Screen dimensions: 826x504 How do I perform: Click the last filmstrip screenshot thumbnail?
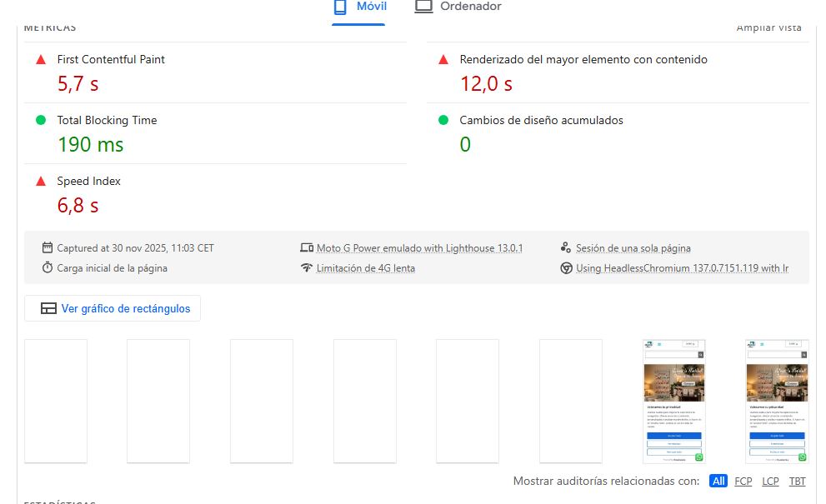click(x=776, y=401)
